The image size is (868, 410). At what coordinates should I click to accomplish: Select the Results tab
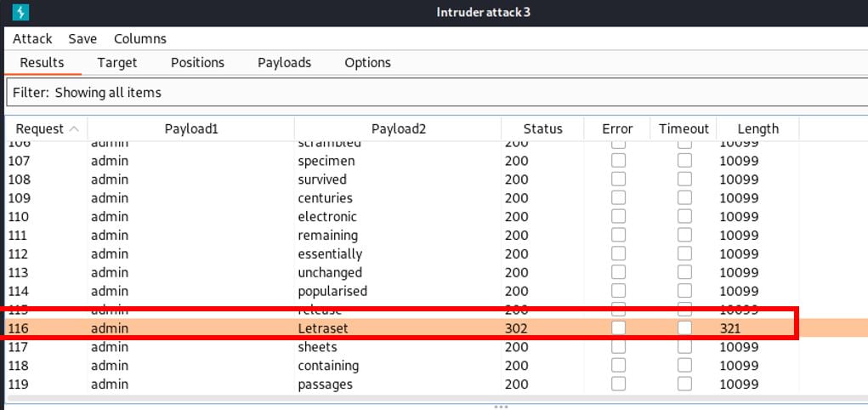click(x=42, y=63)
